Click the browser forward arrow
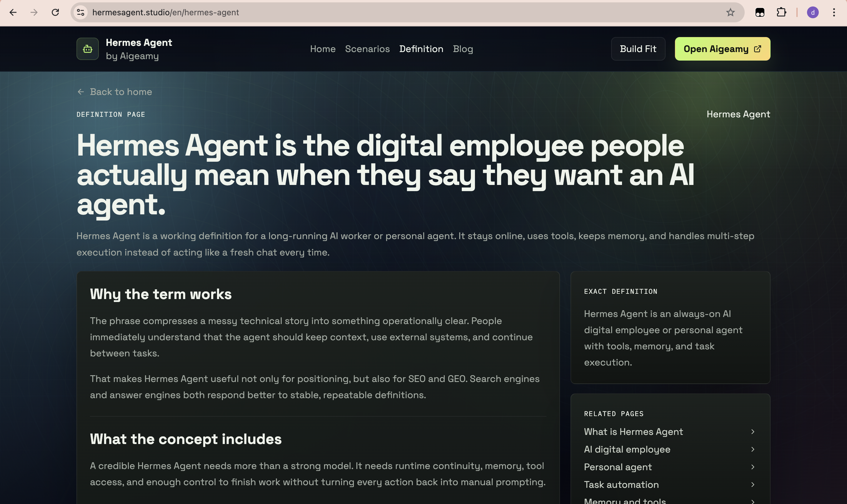The height and width of the screenshot is (504, 847). click(34, 13)
